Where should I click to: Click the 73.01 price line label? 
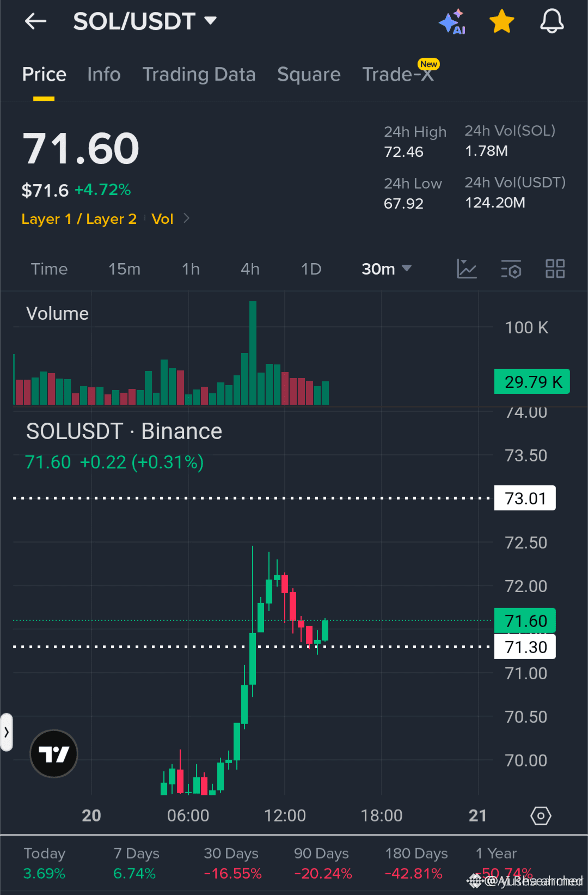pos(525,498)
